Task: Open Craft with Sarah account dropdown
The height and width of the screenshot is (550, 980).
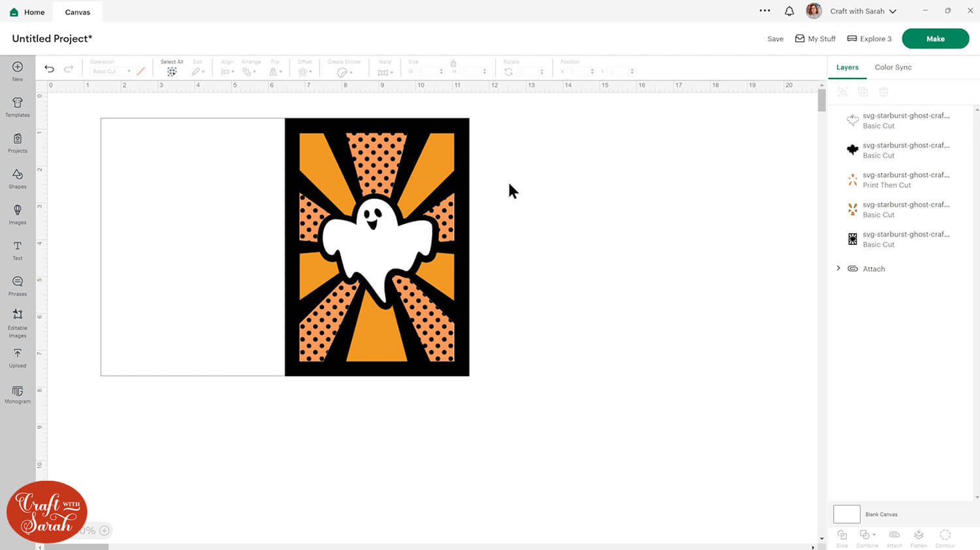Action: point(862,11)
